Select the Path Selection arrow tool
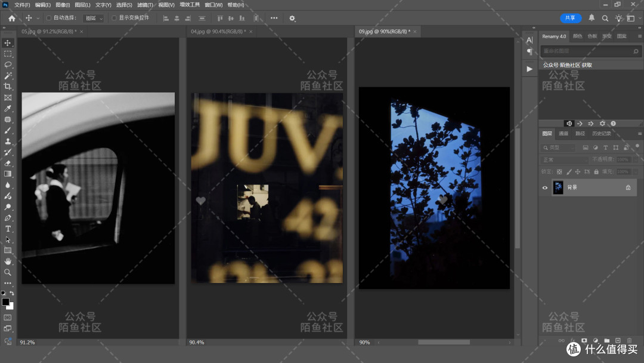This screenshot has height=363, width=644. tap(8, 239)
